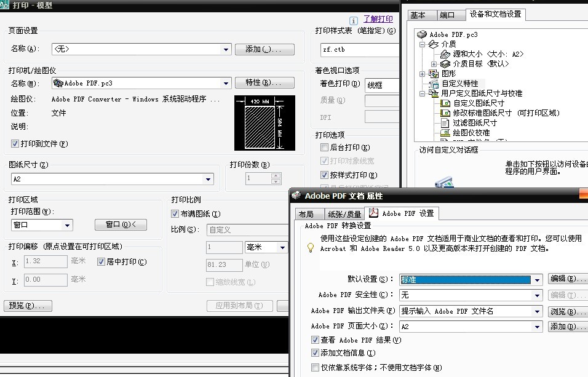Image resolution: width=588 pixels, height=377 pixels.
Task: Open the 页面设置 名称 dropdown
Action: point(226,49)
